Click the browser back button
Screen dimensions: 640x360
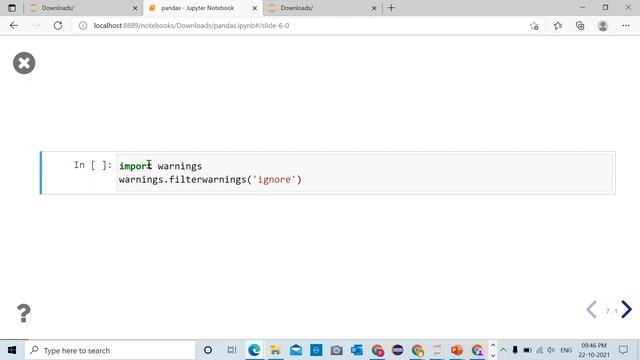[x=14, y=25]
